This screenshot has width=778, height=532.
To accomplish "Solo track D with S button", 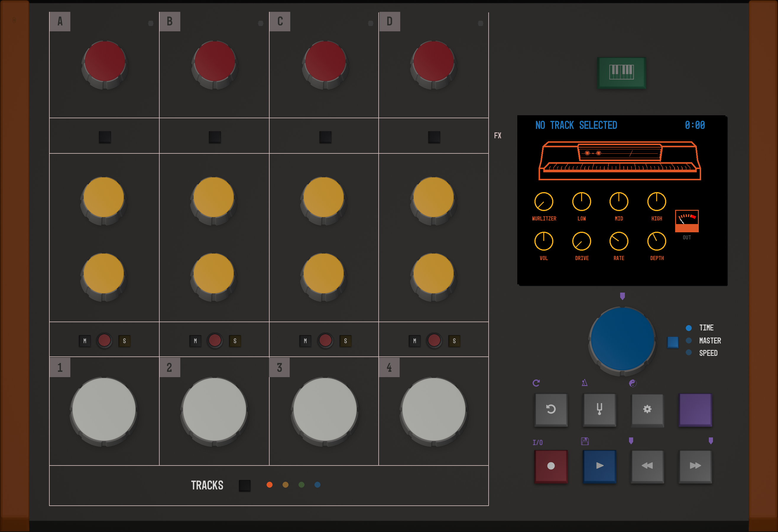I will point(454,341).
